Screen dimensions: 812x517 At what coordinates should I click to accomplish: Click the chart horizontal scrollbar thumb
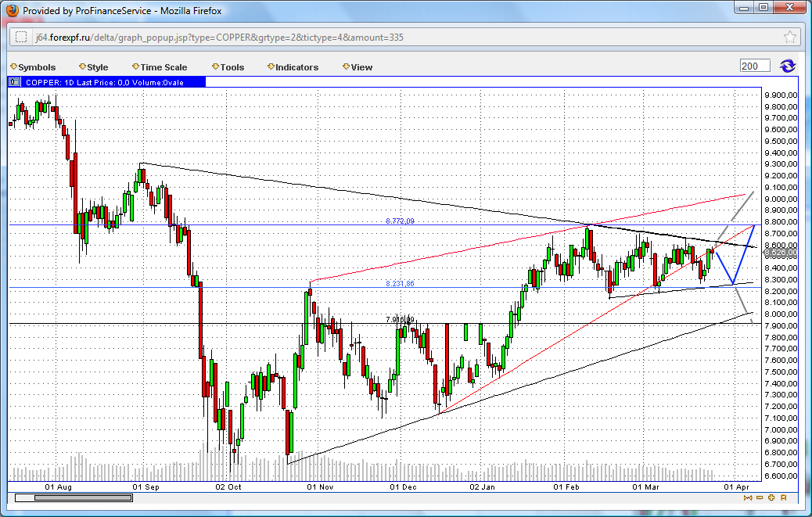[83, 498]
